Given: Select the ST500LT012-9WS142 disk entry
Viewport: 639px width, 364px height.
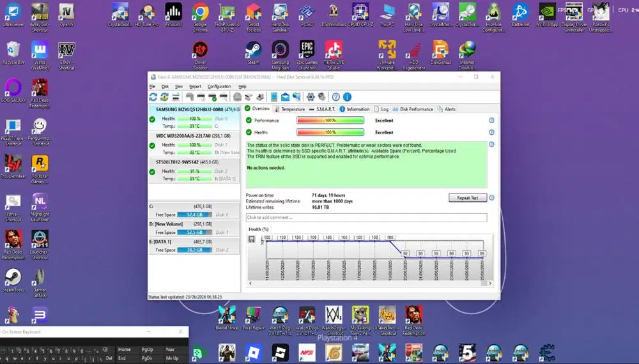Looking at the screenshot, I should 194,171.
